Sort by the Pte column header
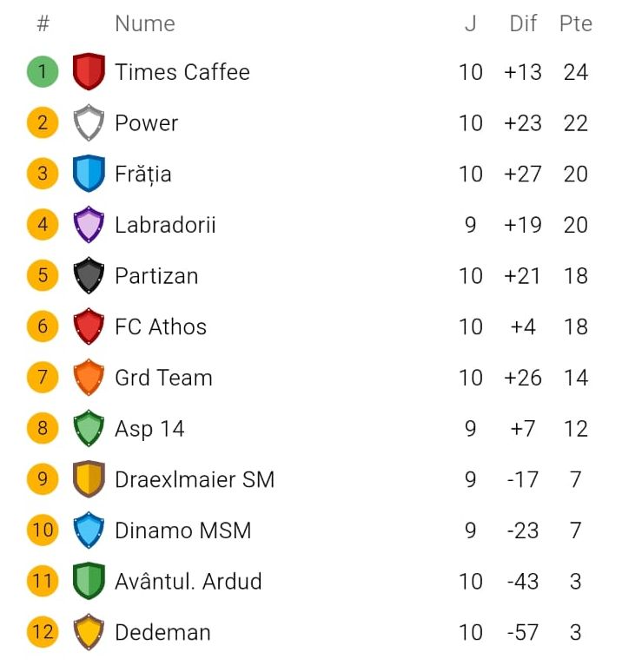The image size is (622, 672). 576,23
